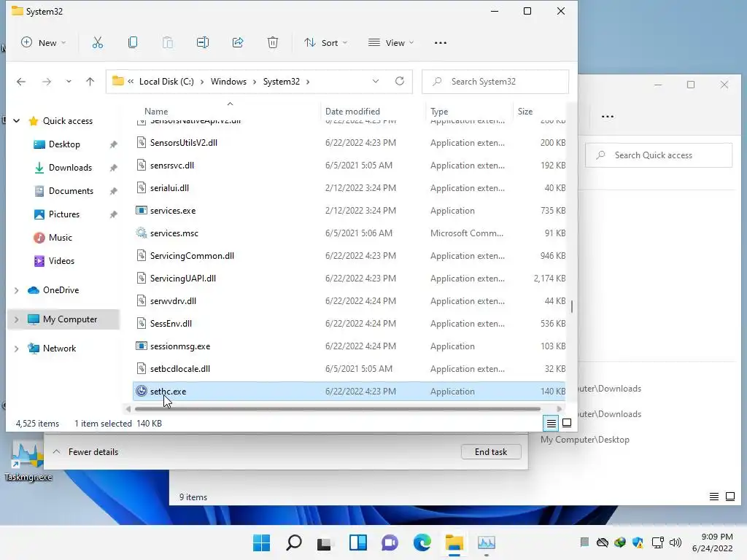Open Task View on taskbar
Screen dimensions: 747x560
tap(324, 542)
